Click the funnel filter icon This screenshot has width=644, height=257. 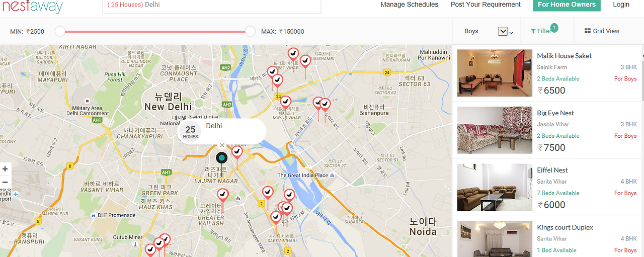pos(533,31)
